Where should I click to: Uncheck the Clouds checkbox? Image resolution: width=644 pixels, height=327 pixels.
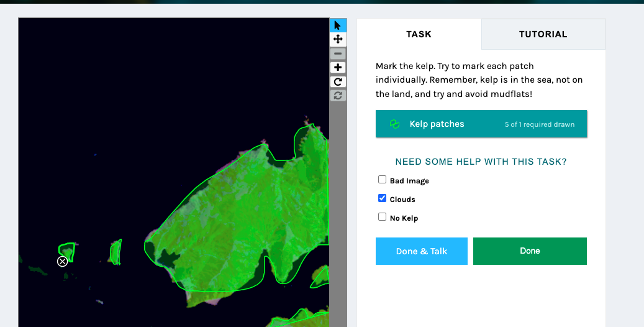pos(382,198)
